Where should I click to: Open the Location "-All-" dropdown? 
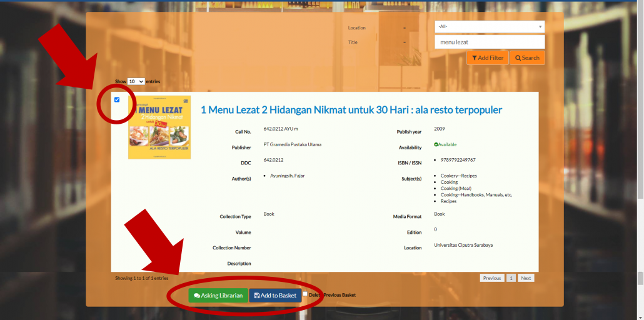[x=490, y=27]
